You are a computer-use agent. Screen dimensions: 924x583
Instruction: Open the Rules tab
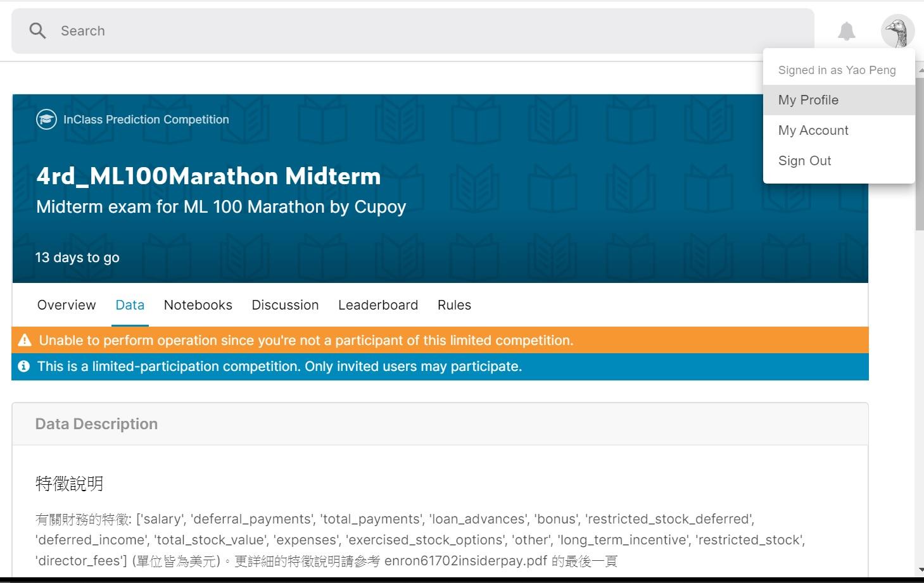454,305
